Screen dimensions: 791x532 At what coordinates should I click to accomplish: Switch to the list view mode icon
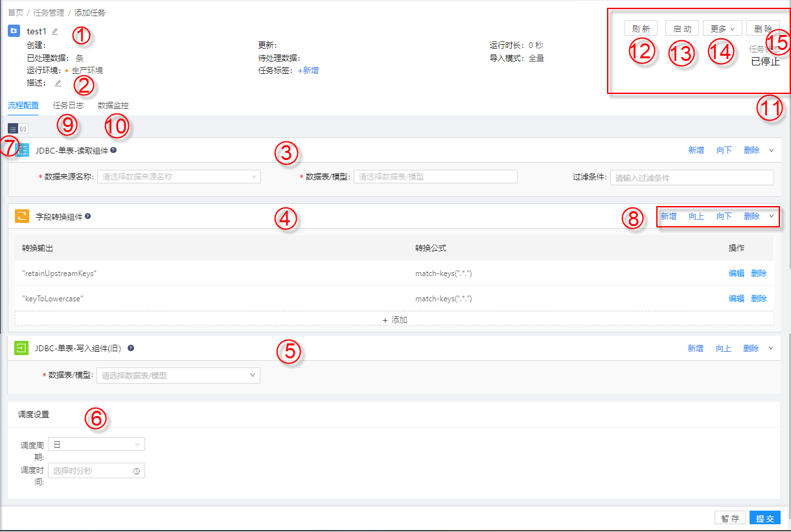tap(13, 128)
